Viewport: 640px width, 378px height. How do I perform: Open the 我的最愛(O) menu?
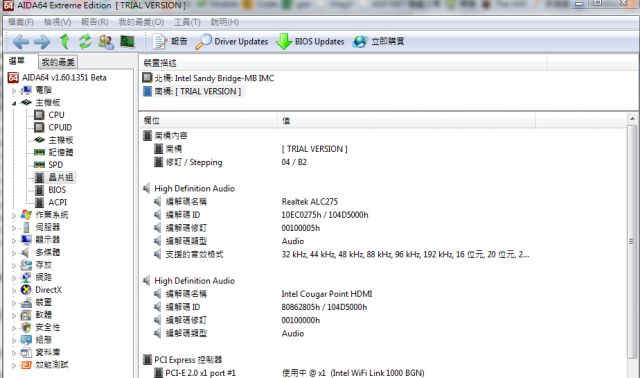(141, 22)
